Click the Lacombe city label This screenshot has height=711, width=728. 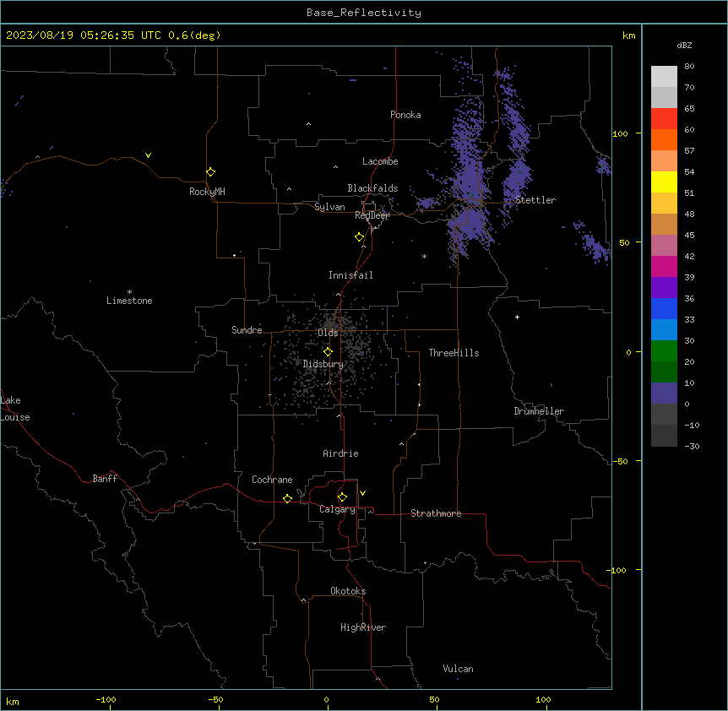[380, 161]
